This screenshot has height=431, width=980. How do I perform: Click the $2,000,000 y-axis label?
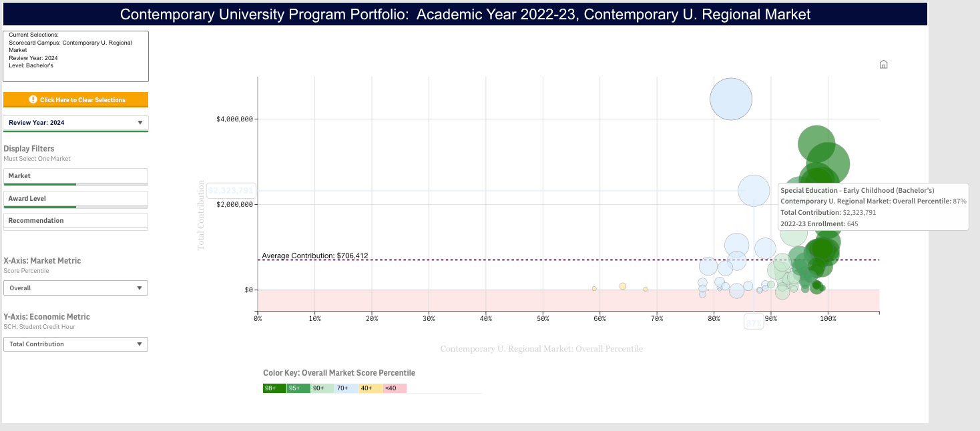coord(234,205)
